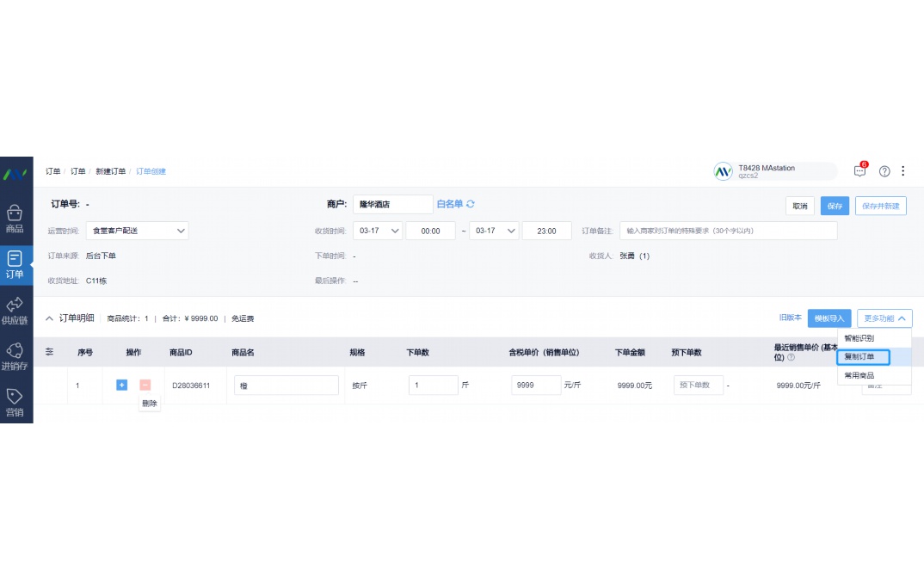This screenshot has height=580, width=924.
Task: Select 复制订单 from the menu
Action: [862, 357]
